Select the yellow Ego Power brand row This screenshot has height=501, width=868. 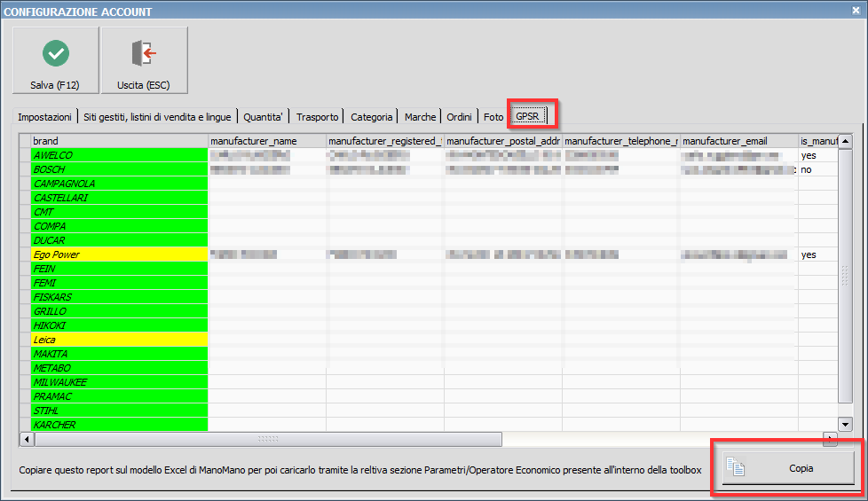pos(120,254)
